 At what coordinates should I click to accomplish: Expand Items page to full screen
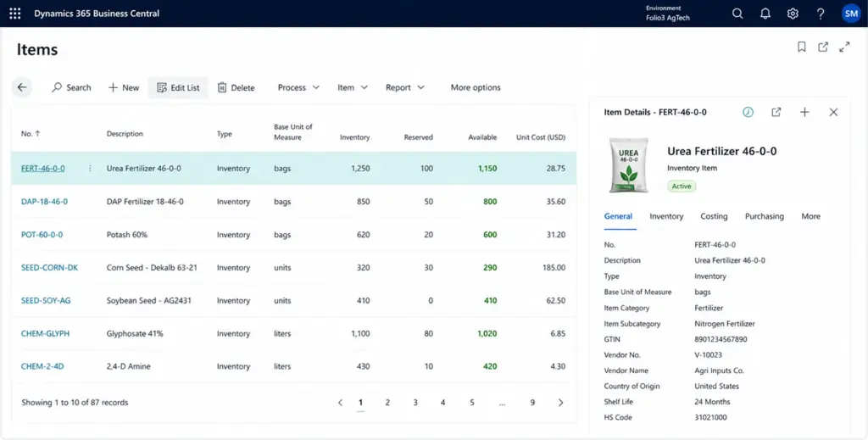coord(844,47)
